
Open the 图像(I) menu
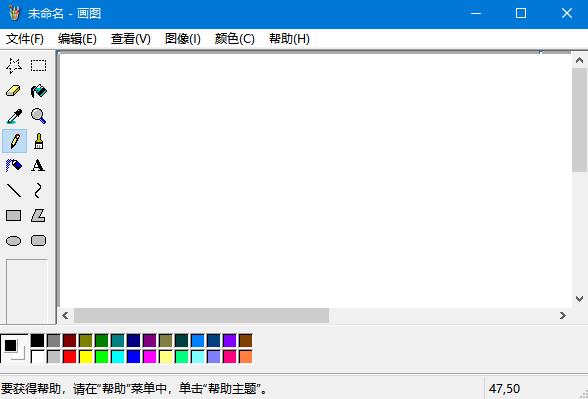pyautogui.click(x=183, y=39)
